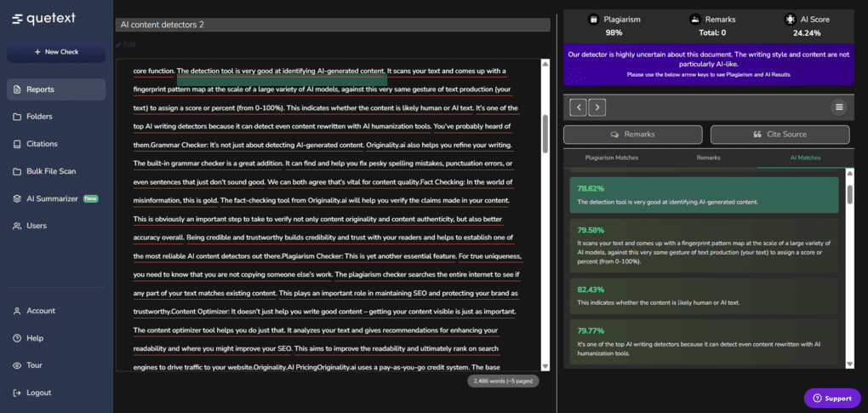Image resolution: width=868 pixels, height=413 pixels.
Task: Select the 79.77% AI match card
Action: click(x=704, y=342)
